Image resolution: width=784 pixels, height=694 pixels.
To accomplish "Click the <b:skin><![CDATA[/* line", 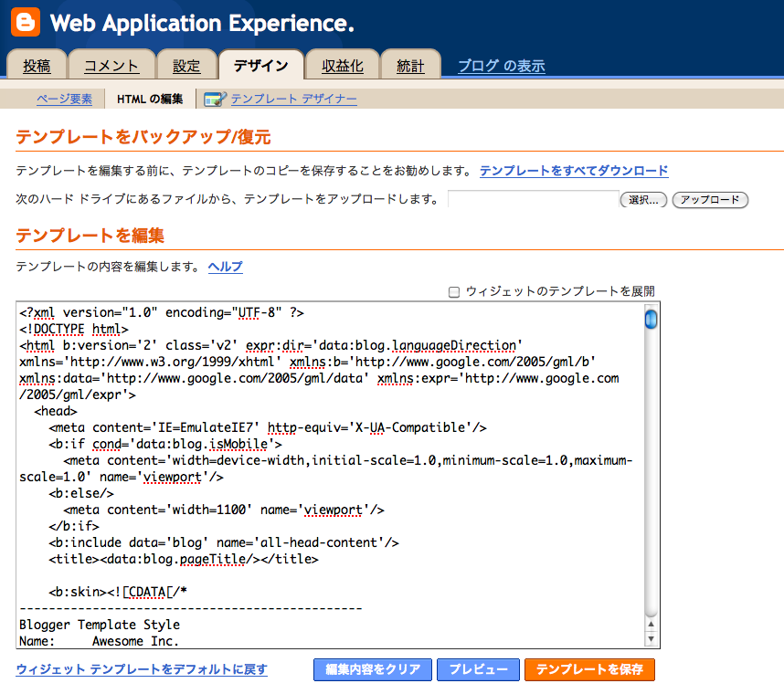I will 118,592.
